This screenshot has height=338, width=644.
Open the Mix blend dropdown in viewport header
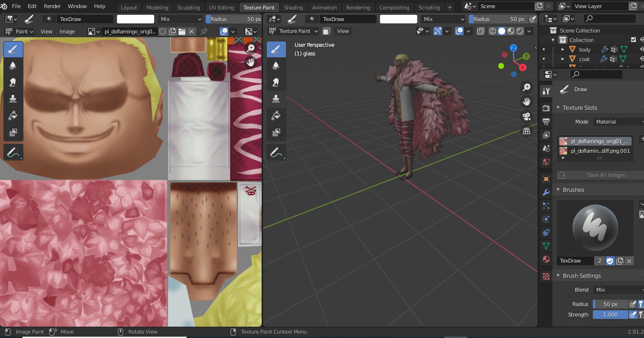pos(443,19)
